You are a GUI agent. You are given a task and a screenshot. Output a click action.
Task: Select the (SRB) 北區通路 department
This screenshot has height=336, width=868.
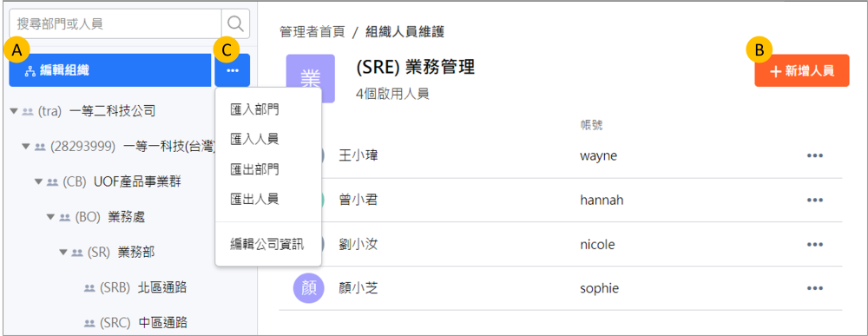(x=135, y=287)
